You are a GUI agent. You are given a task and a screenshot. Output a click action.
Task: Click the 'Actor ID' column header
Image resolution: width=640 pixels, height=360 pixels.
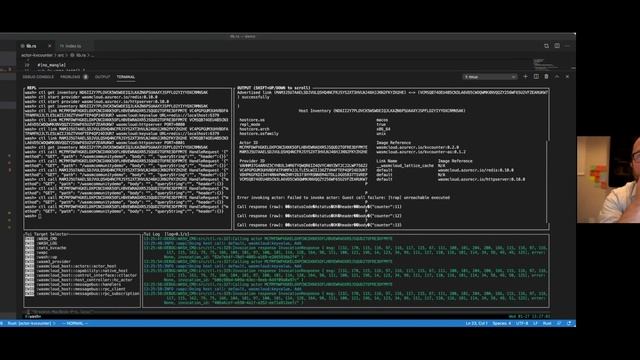tap(248, 143)
